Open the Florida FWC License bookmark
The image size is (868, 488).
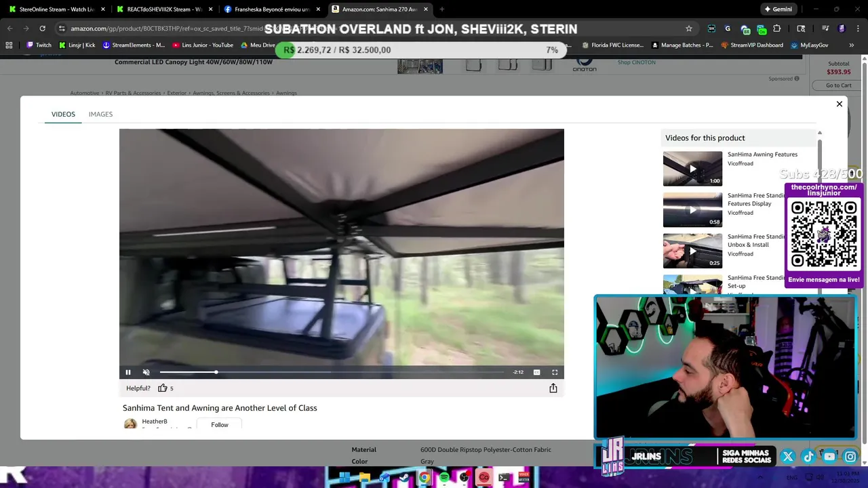612,45
